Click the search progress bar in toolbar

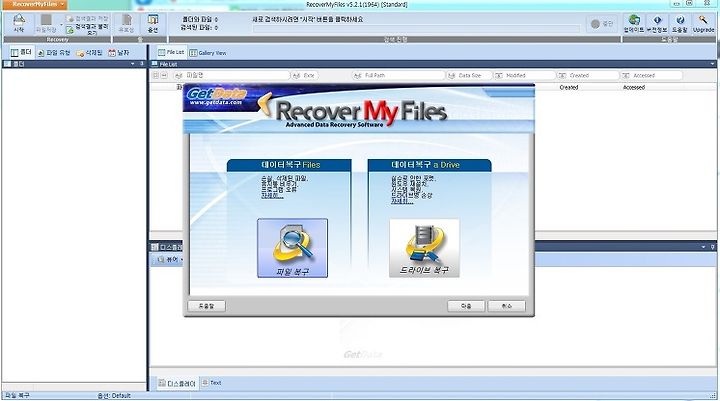click(416, 28)
